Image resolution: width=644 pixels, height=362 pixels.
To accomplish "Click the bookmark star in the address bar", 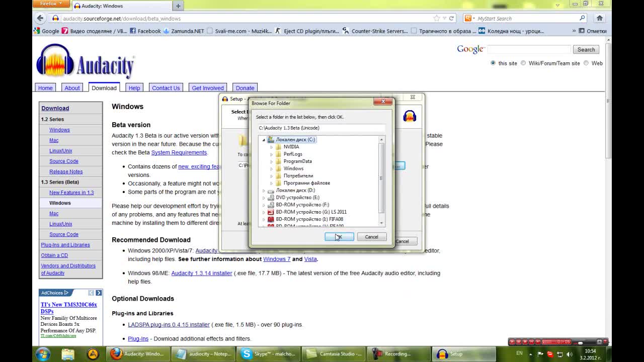I will coord(436,18).
